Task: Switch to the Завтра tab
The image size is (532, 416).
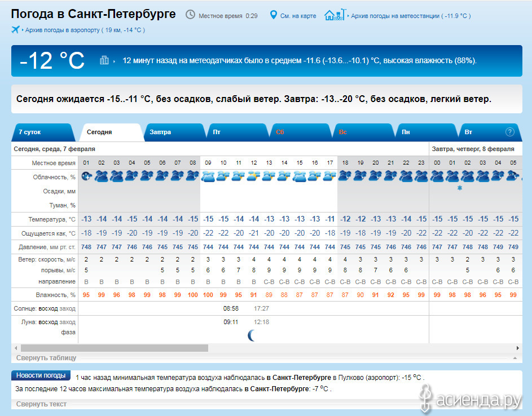Action: (x=174, y=132)
